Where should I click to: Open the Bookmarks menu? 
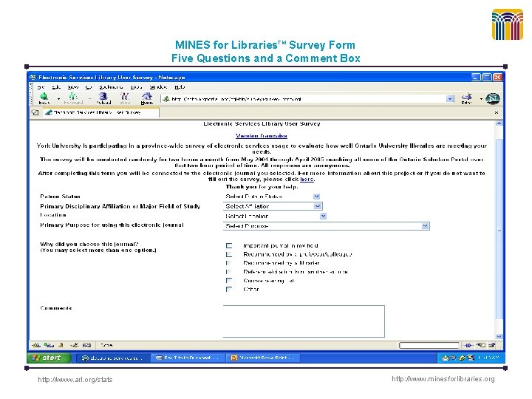tap(111, 87)
